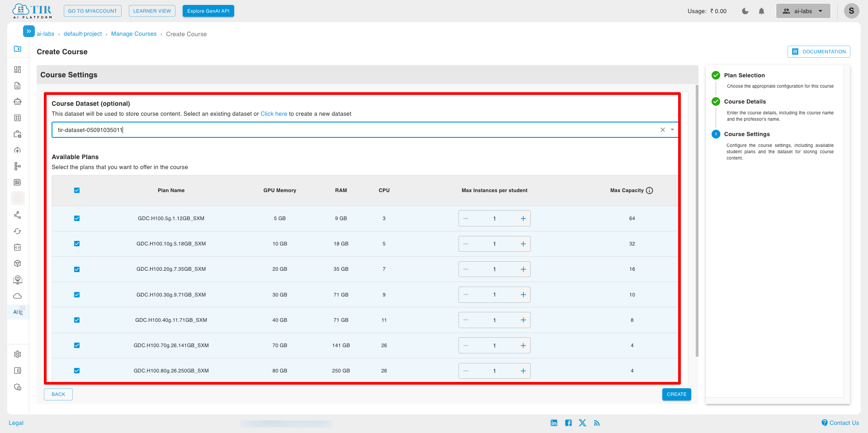Increase max instances for GDC.H100.5g.1.12GB_SXM

523,218
